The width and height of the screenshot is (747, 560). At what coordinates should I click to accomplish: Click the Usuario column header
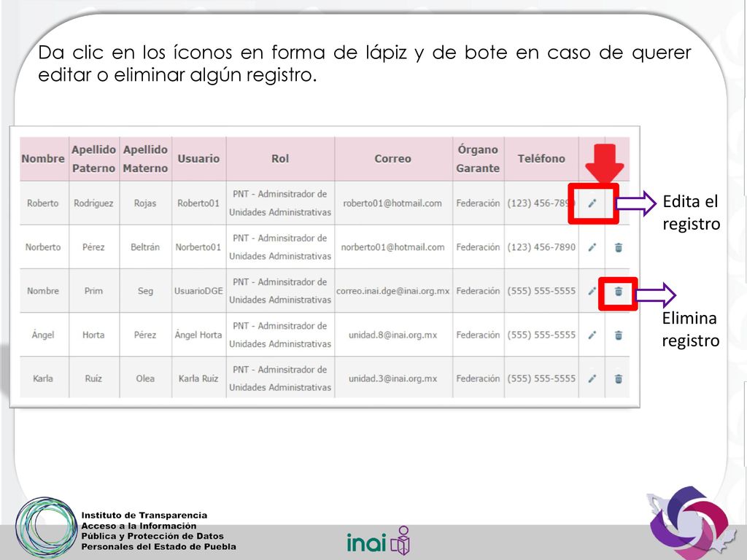198,158
